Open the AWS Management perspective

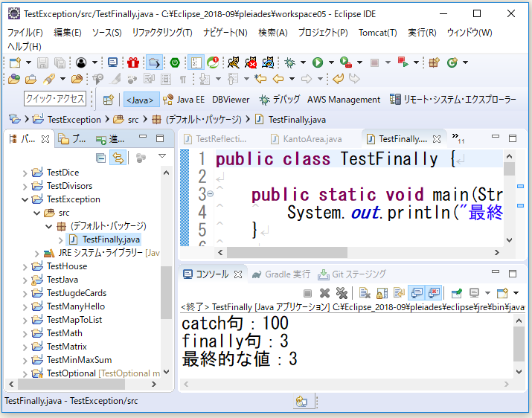pyautogui.click(x=343, y=100)
